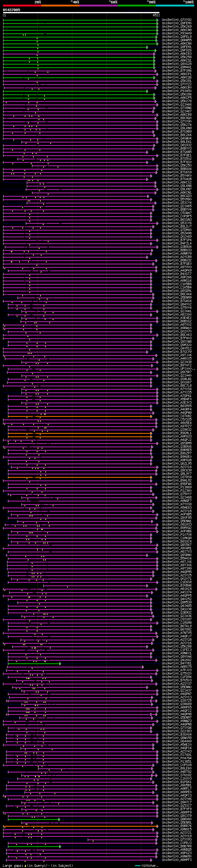Click the purple ~60% identity color segment
The image size is (197, 868).
[x=99, y=6]
